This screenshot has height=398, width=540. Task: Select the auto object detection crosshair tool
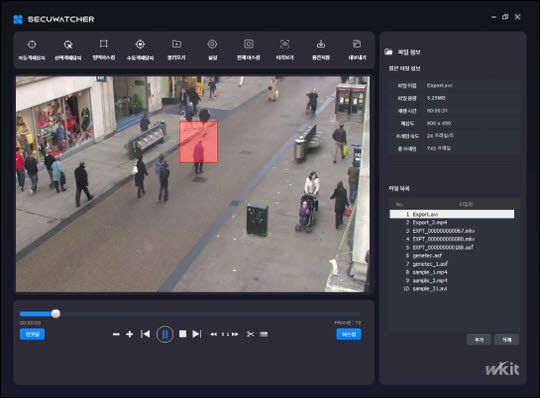(32, 44)
